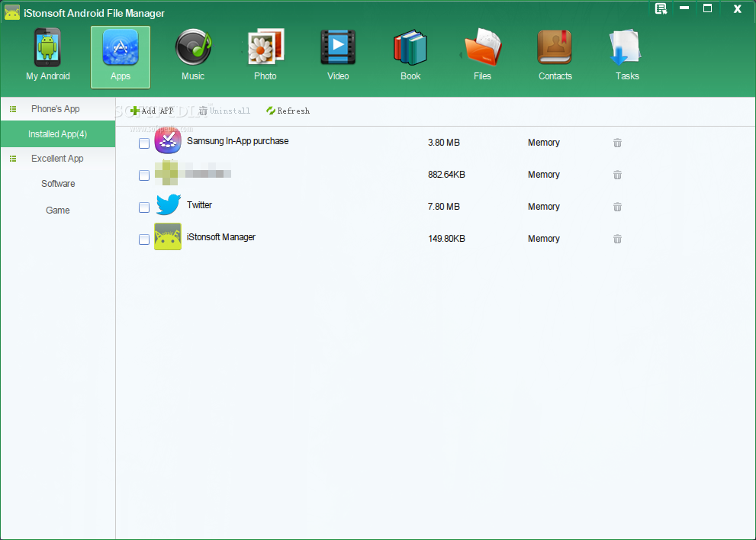The height and width of the screenshot is (540, 756).
Task: Open the Files section
Action: coord(483,55)
